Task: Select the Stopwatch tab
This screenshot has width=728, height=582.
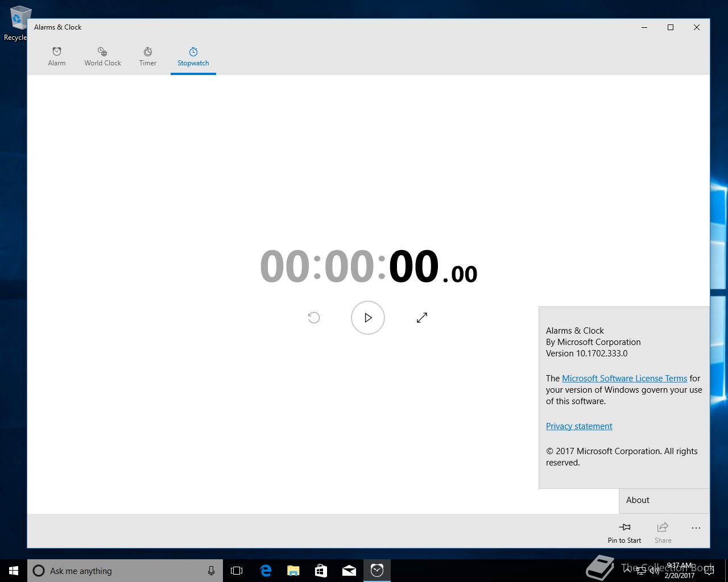Action: tap(193, 57)
